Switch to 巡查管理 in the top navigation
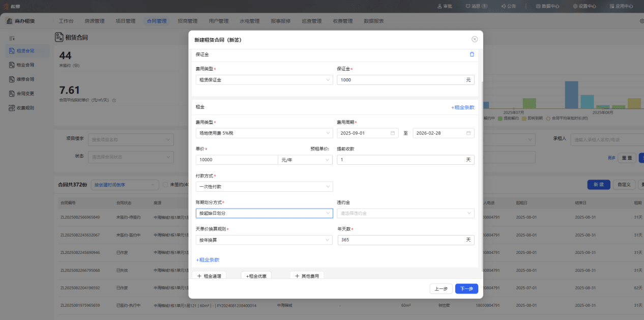The image size is (644, 320). coord(311,21)
